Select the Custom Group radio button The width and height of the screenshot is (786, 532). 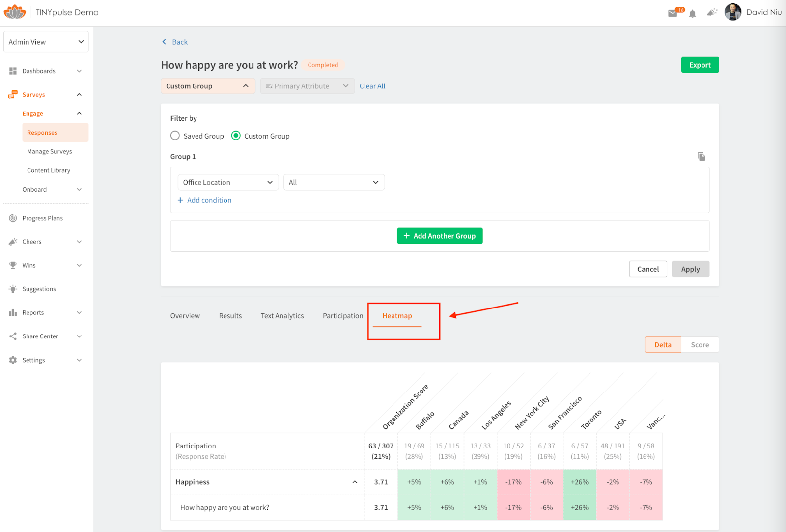pos(236,136)
